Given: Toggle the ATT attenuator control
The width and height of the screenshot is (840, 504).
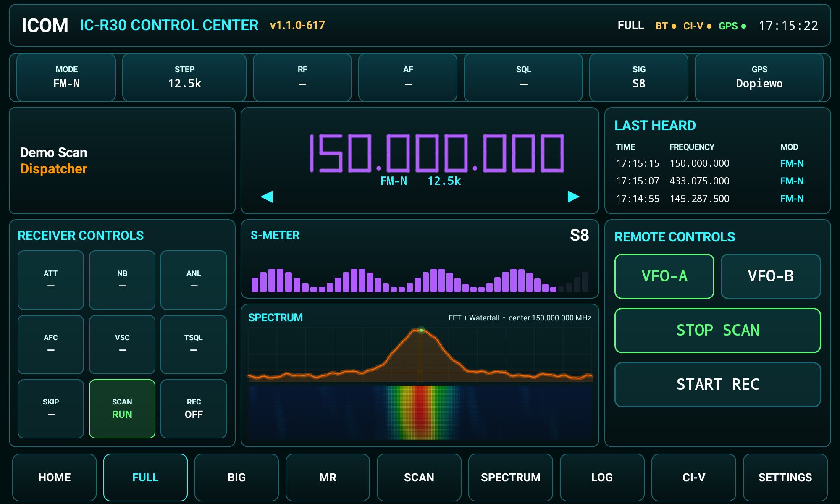Looking at the screenshot, I should 51,280.
